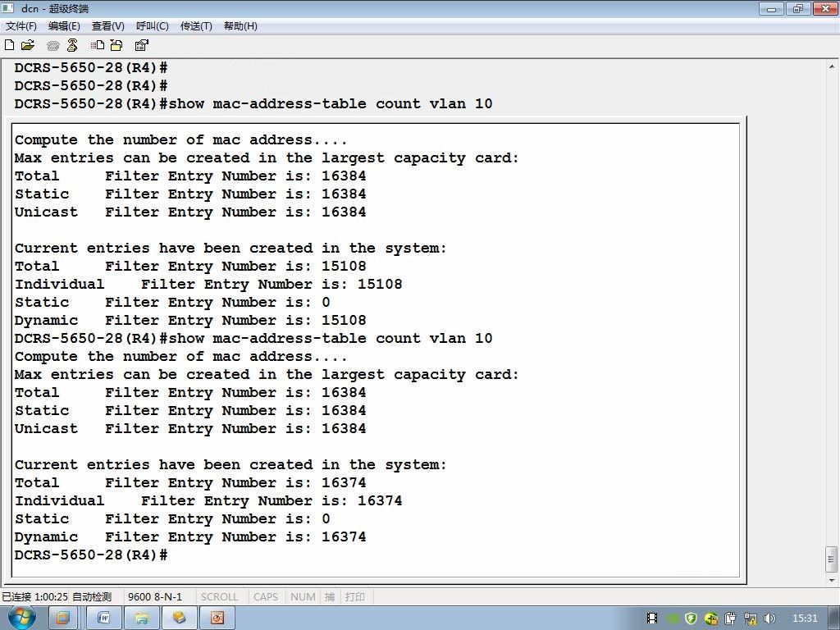Screen dimensions: 840x630
Task: Click the CAPS status bar indicator
Action: coord(266,597)
